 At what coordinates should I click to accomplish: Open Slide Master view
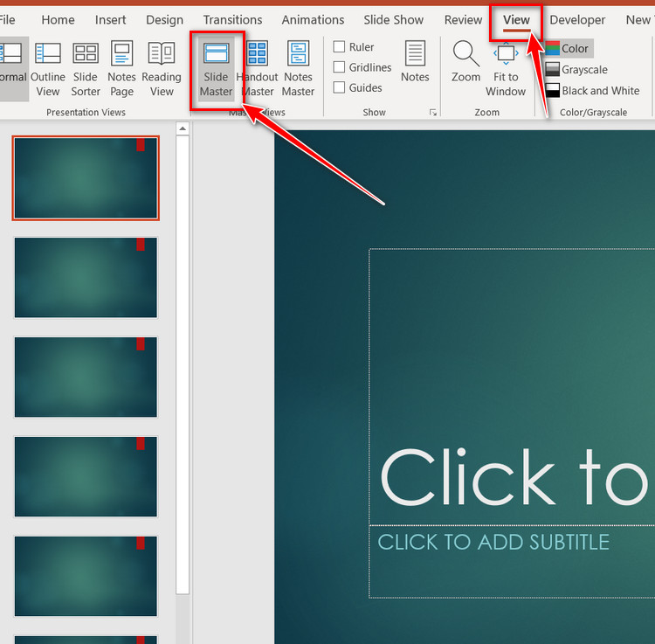click(216, 69)
